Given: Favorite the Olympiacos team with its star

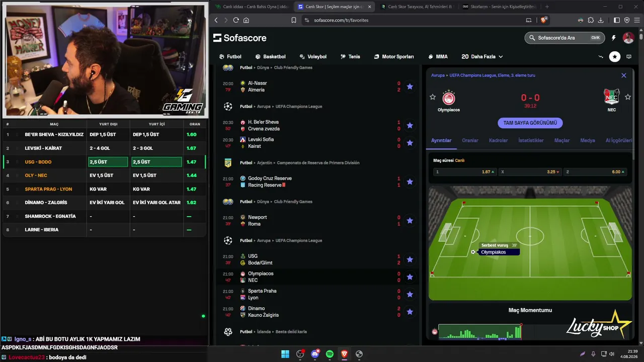Looking at the screenshot, I should coord(433,97).
